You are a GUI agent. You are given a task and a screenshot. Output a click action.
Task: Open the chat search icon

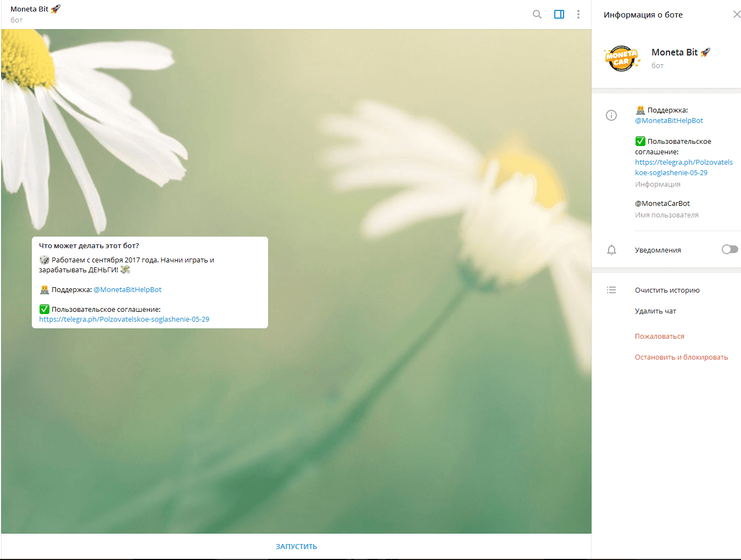pos(537,14)
